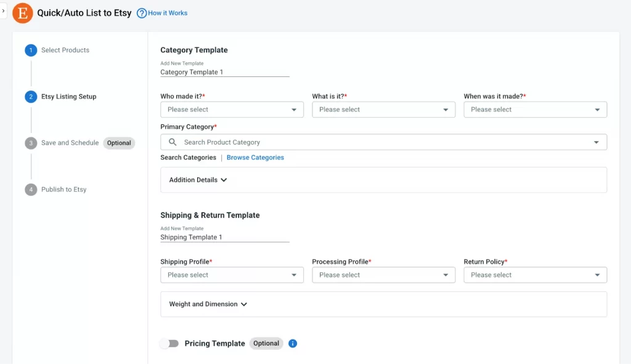Click the Browse Categories link
The width and height of the screenshot is (631, 364).
tap(255, 157)
